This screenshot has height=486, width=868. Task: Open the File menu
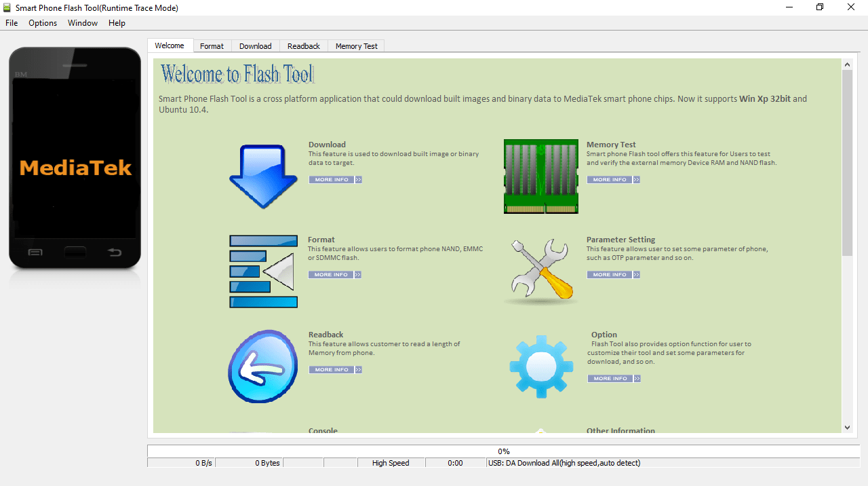tap(12, 23)
